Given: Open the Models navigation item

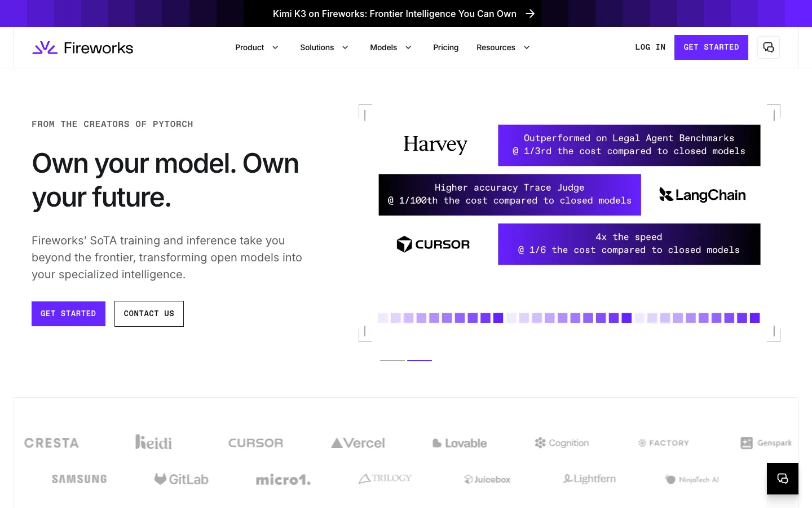Looking at the screenshot, I should 383,47.
